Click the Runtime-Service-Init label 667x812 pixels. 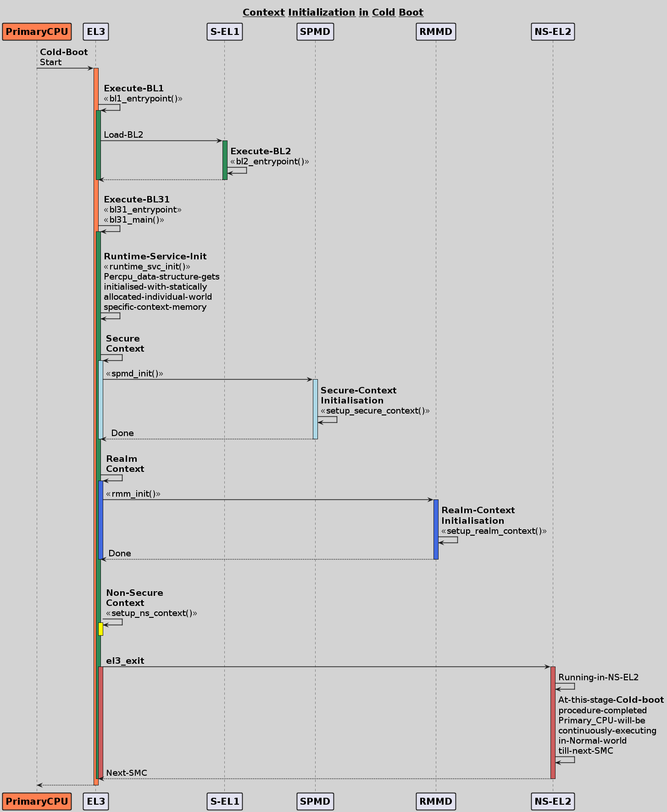[x=155, y=257]
